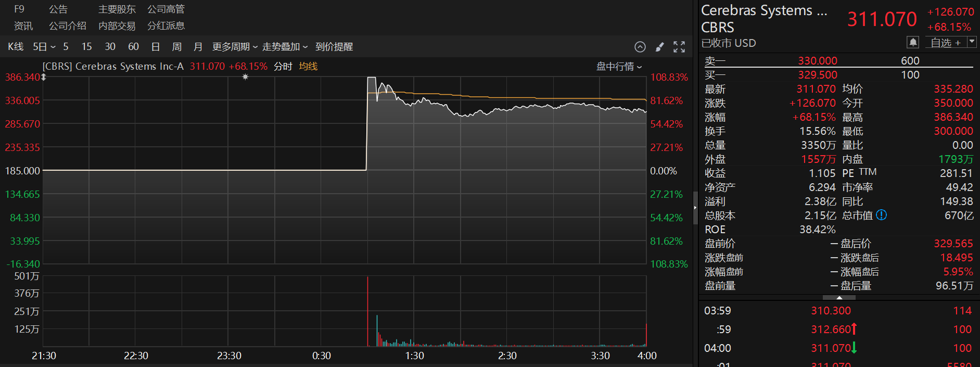
Task: Click the ROE value 38.42%
Action: pos(817,230)
